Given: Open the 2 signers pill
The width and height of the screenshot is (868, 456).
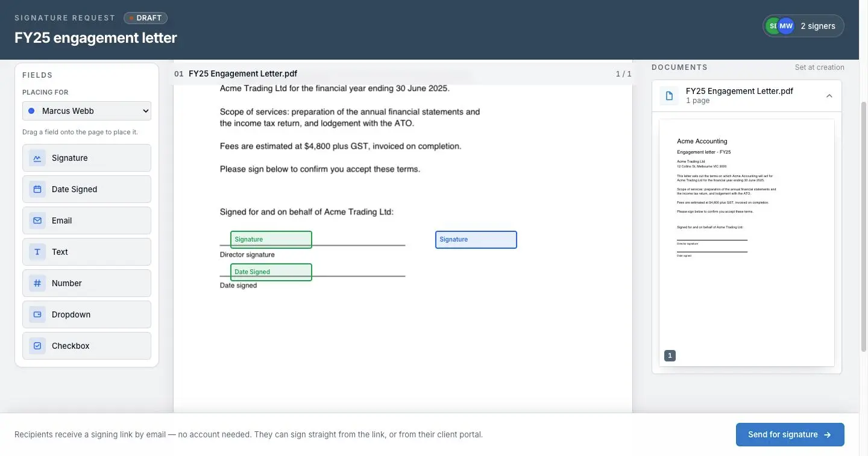Looking at the screenshot, I should tap(804, 26).
